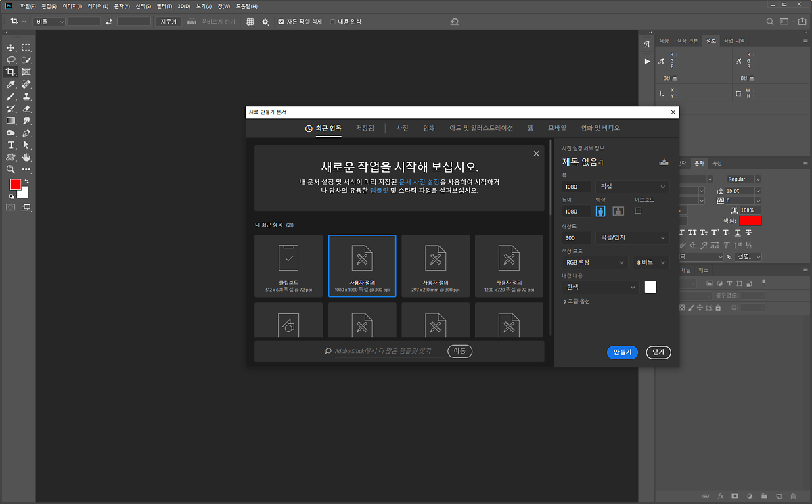Open the 픽셀/인치 resolution unit dropdown
Viewport: 812px width, 504px height.
pyautogui.click(x=633, y=237)
